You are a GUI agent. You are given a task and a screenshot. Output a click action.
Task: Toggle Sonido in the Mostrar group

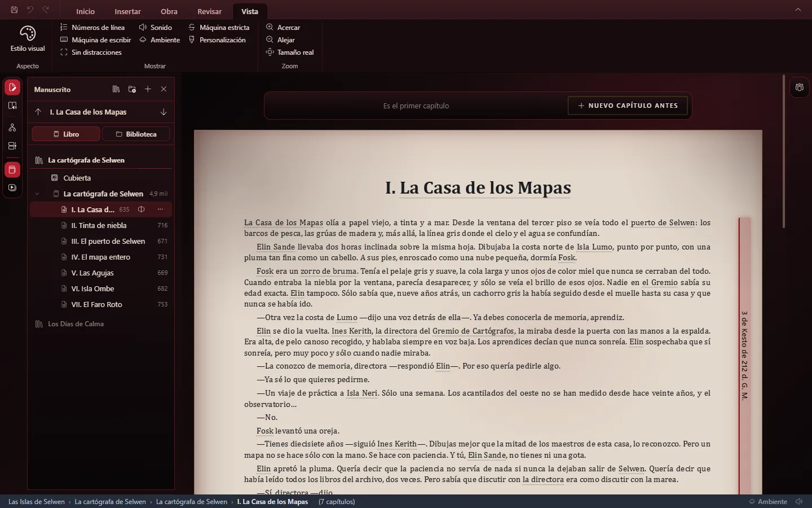coord(155,27)
